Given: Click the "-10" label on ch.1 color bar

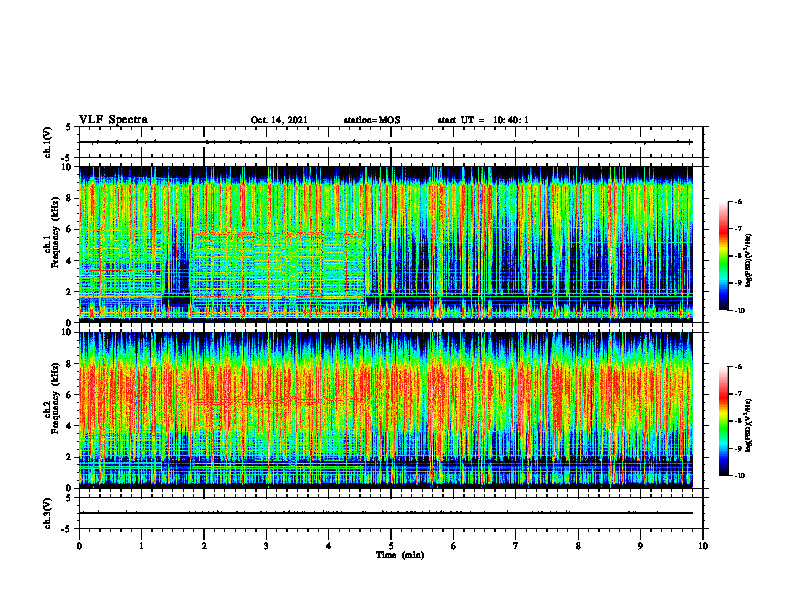Looking at the screenshot, I should click(740, 311).
